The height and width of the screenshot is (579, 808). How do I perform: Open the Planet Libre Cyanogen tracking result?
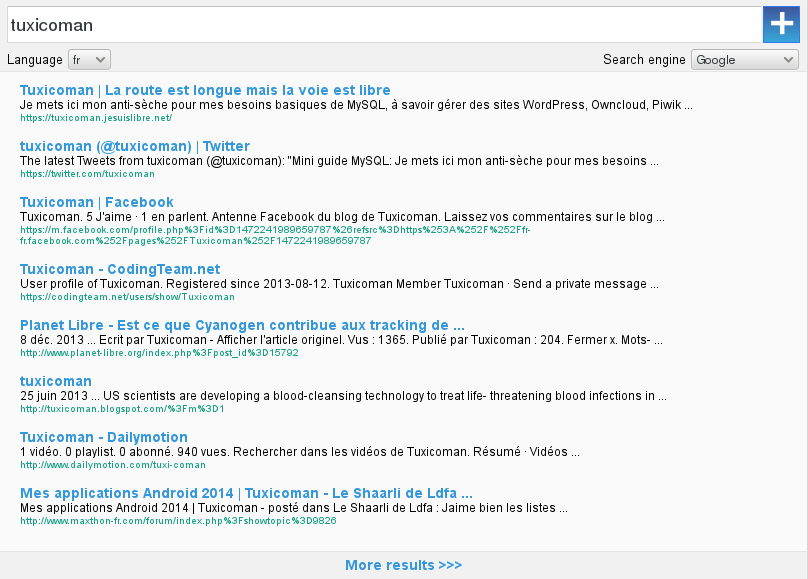click(x=242, y=326)
